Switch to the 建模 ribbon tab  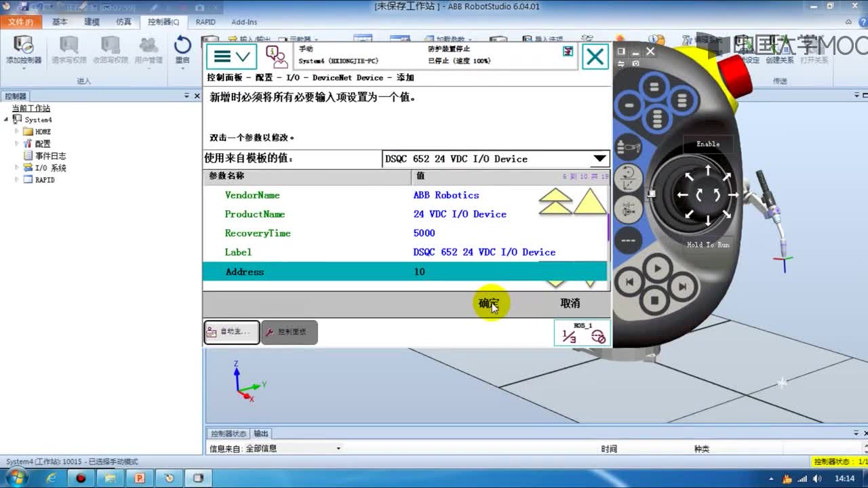(92, 22)
